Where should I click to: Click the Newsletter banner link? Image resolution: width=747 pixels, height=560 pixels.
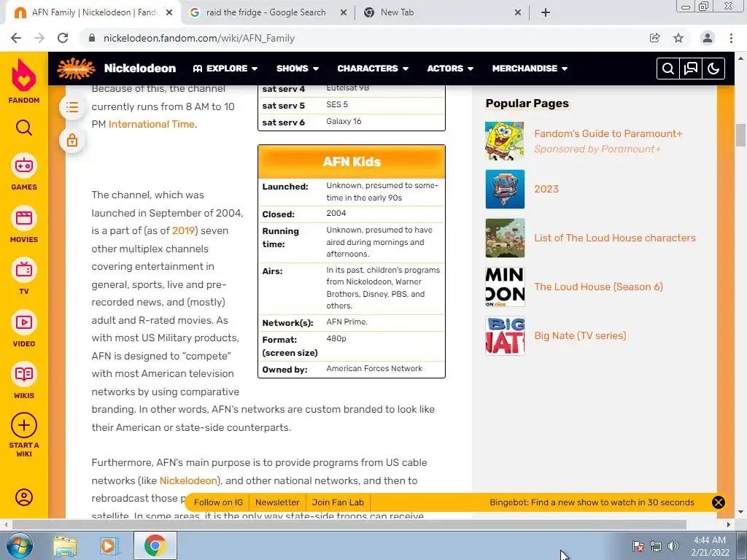[x=277, y=502]
